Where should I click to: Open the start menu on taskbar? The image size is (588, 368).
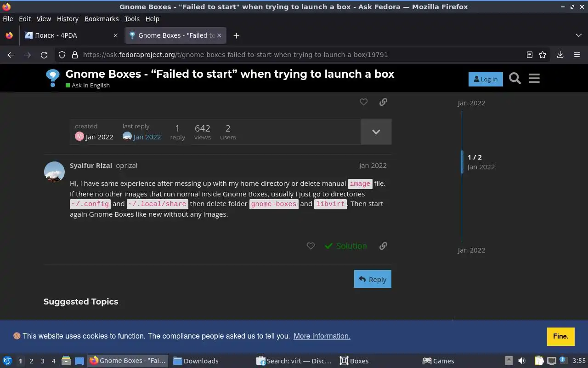pyautogui.click(x=7, y=361)
